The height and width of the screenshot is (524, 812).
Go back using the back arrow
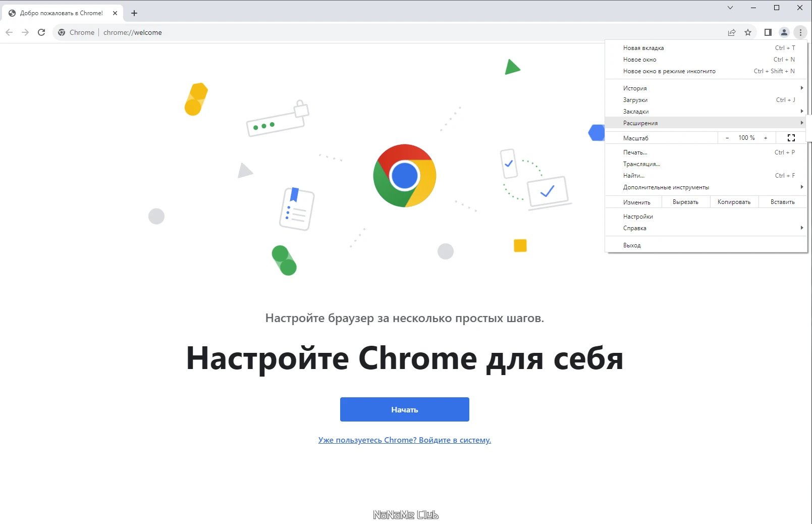point(9,32)
